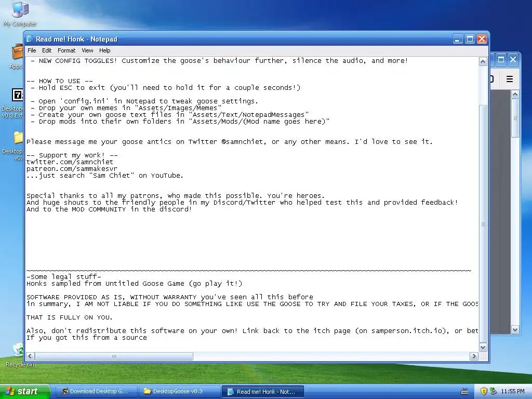Viewport: 532px width, 399px height.
Task: Click the 'Drop your own memes' line
Action: click(126, 108)
